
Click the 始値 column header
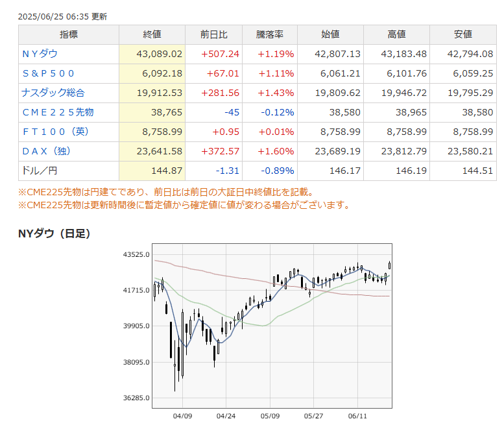pos(330,34)
